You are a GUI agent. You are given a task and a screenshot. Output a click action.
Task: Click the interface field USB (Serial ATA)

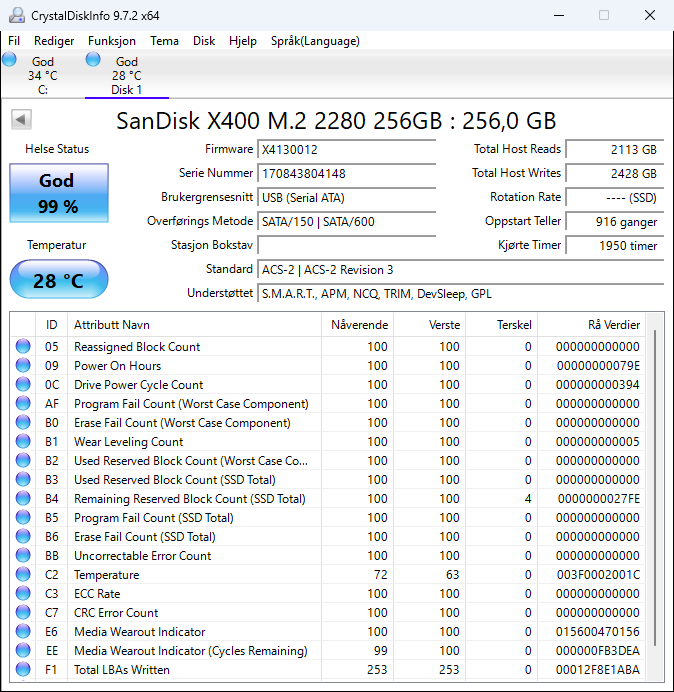[347, 197]
